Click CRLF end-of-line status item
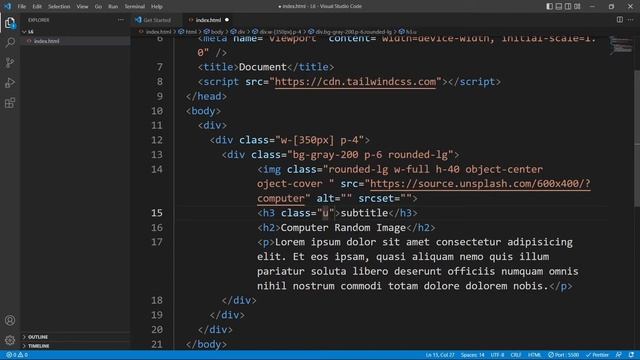The height and width of the screenshot is (360, 640). 516,355
